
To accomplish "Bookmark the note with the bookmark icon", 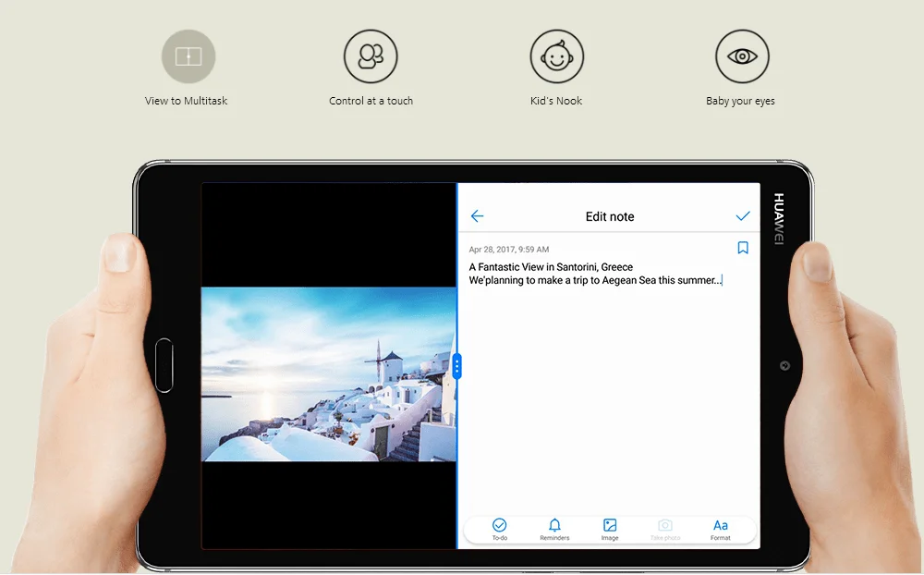I will coord(743,248).
